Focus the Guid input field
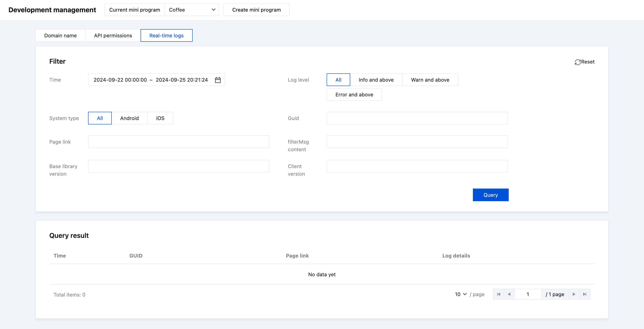 click(417, 118)
